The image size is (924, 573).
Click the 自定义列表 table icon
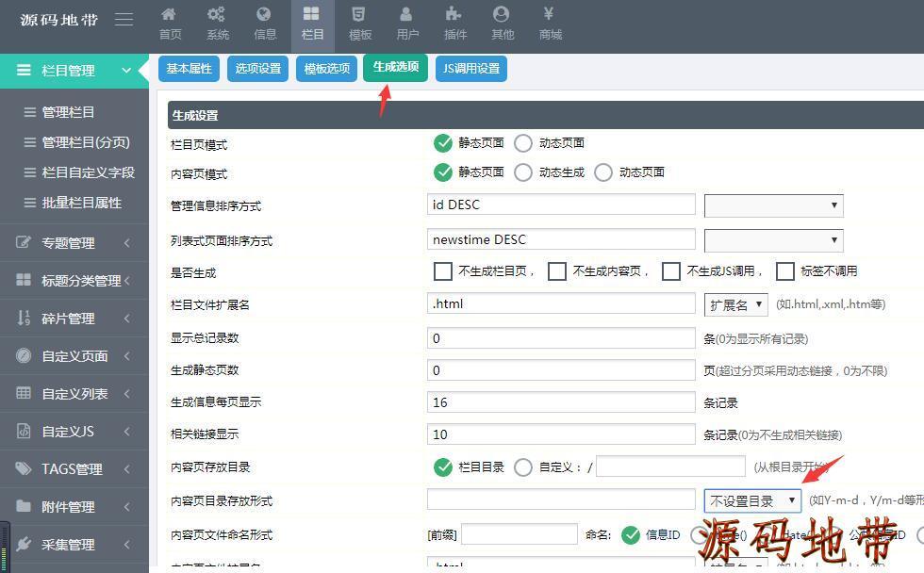(x=24, y=393)
